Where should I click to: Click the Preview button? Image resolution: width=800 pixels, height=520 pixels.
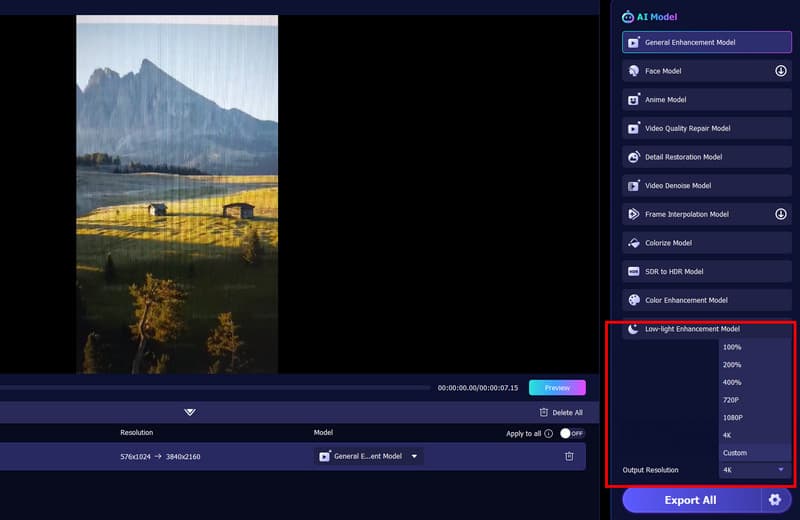click(557, 388)
